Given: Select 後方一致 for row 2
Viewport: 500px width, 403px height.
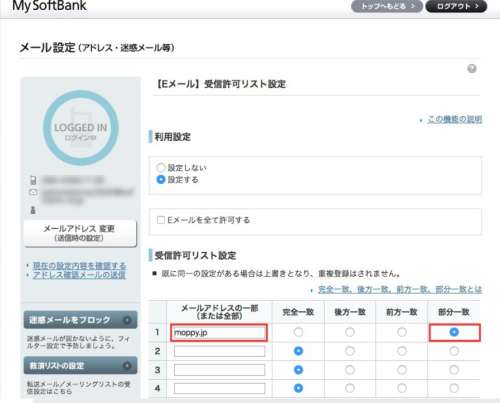Looking at the screenshot, I should 350,351.
